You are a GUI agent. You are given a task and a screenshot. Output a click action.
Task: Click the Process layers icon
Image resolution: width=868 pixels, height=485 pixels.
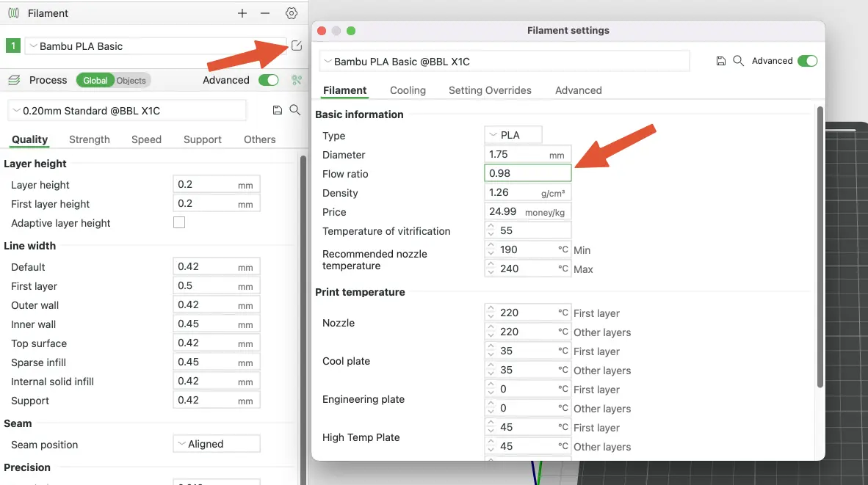(14, 80)
